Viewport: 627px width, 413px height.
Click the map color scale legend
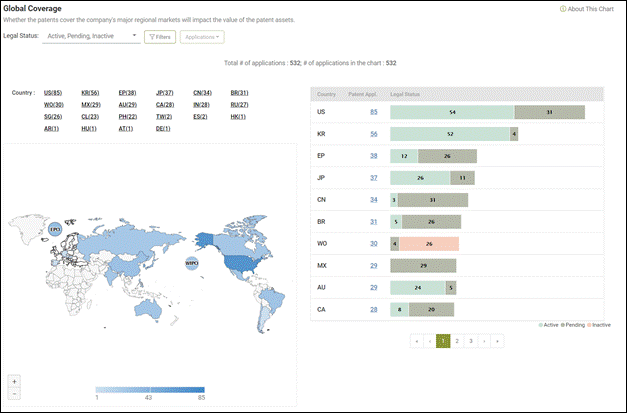pos(150,390)
